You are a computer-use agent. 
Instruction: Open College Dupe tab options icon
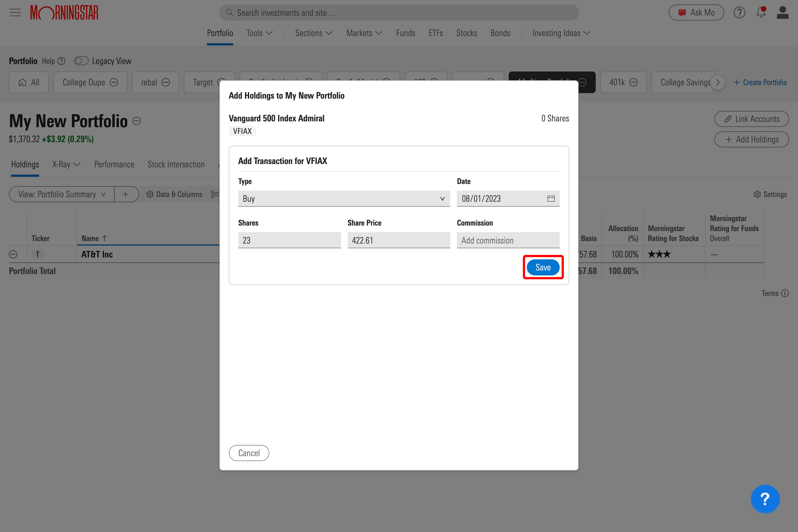(114, 83)
